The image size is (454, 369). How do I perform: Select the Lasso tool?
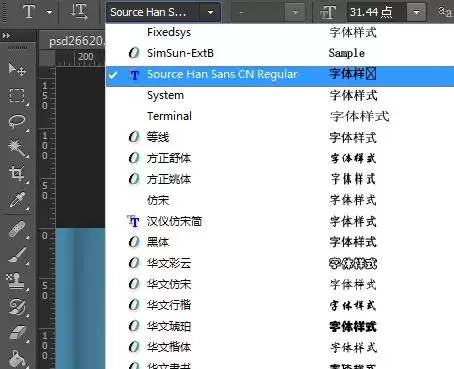click(17, 121)
